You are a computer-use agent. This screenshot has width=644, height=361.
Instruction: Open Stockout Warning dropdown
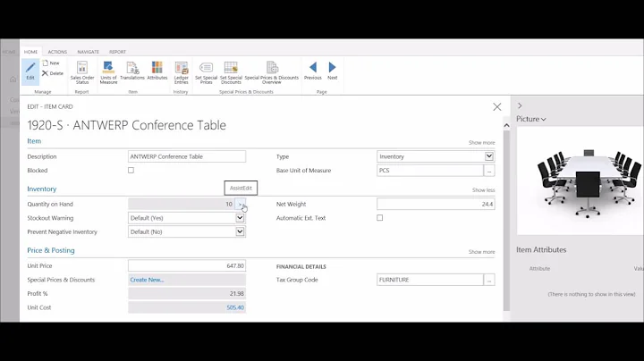[x=240, y=218]
